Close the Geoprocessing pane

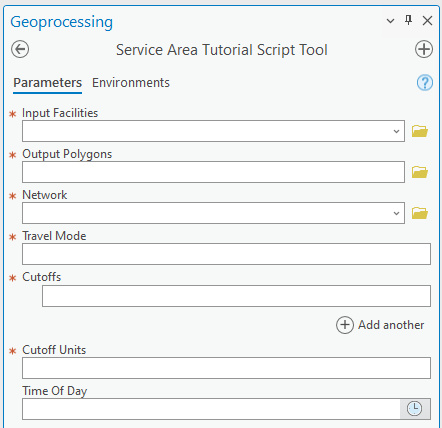click(427, 21)
